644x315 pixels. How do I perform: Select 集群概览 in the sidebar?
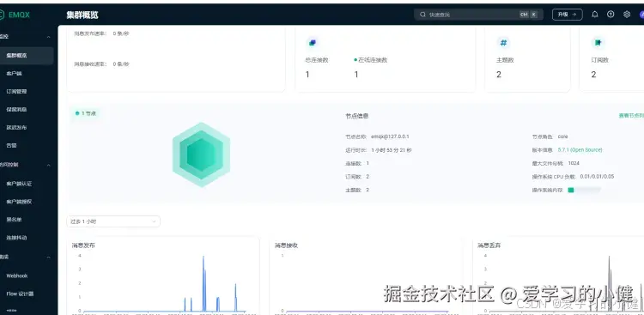click(27, 56)
